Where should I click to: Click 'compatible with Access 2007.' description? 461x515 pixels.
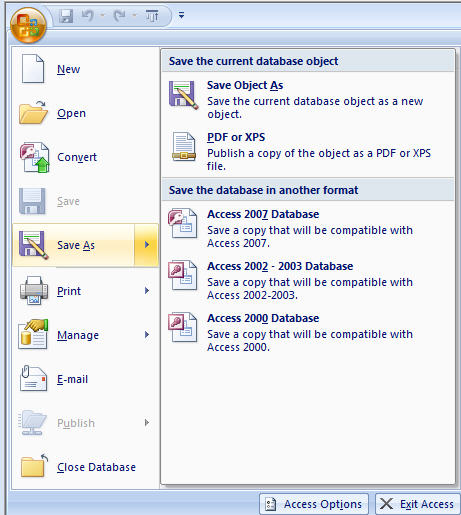click(310, 237)
